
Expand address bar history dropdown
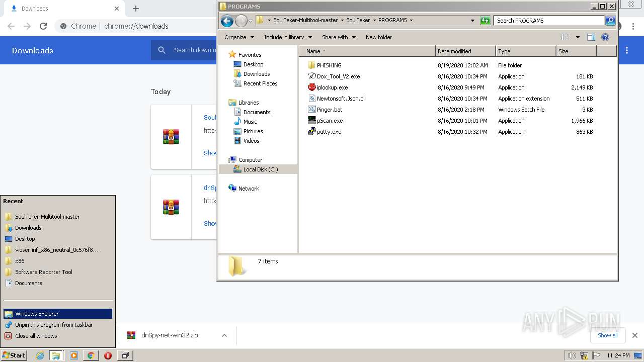click(x=472, y=21)
